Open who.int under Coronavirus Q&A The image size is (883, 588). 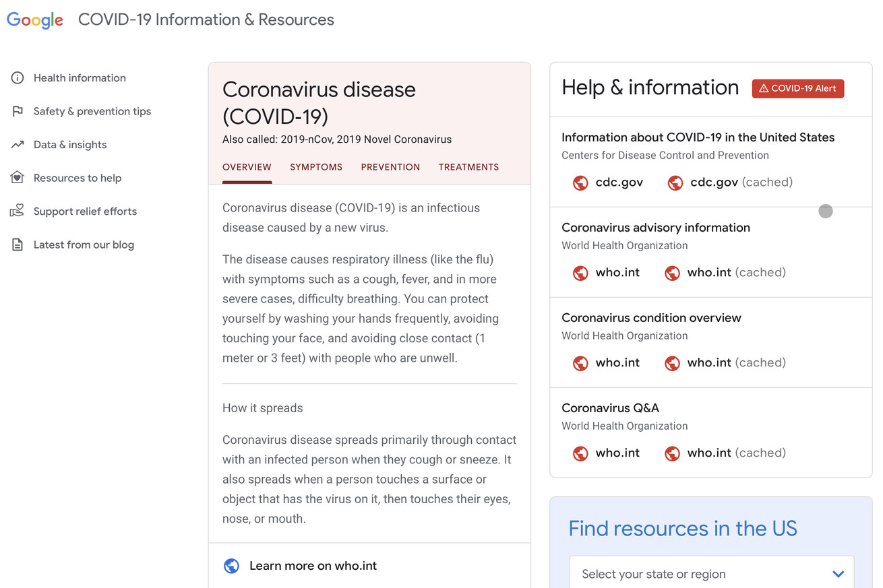coord(617,453)
